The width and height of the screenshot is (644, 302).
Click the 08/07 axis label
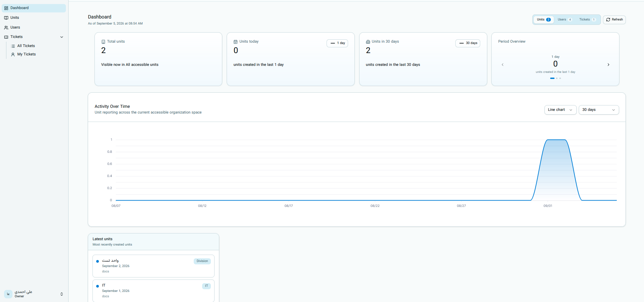116,206
